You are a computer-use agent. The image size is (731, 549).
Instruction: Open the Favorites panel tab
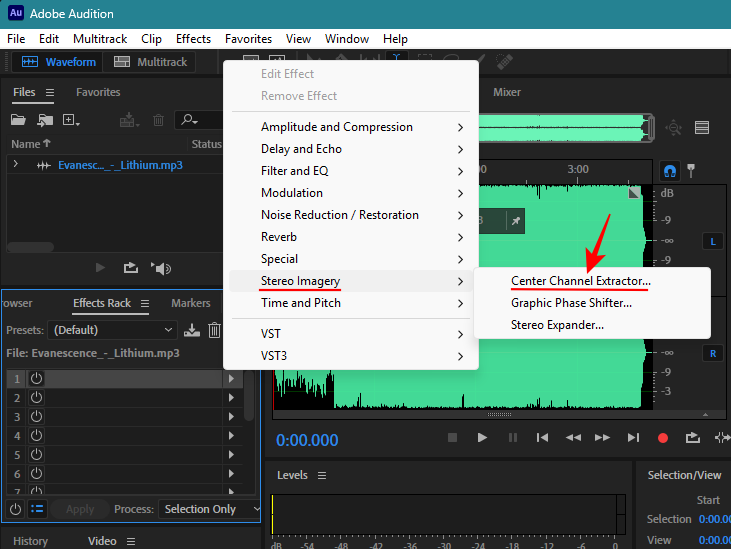pos(98,92)
